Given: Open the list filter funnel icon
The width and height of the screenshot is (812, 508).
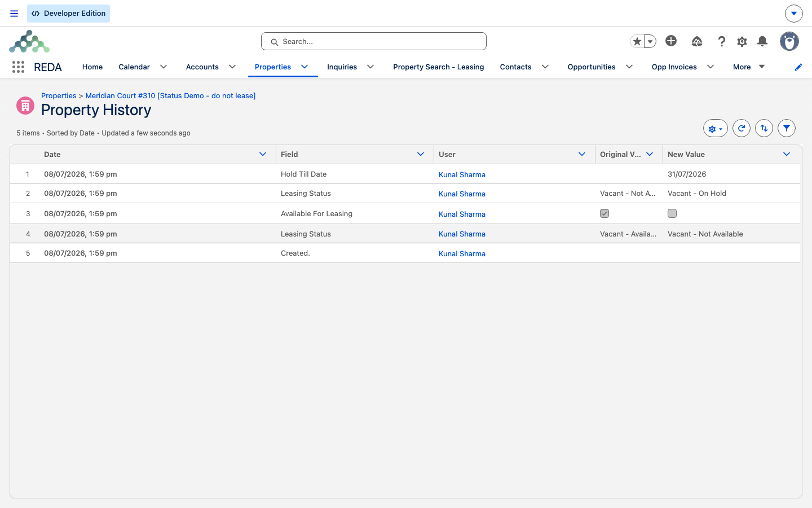Looking at the screenshot, I should coord(787,128).
